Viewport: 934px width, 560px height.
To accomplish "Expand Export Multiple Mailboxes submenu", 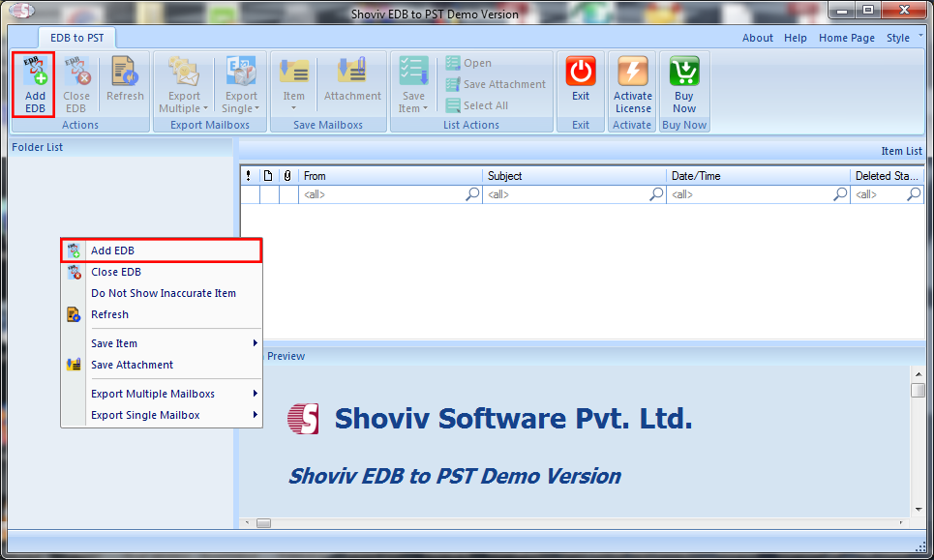I will tap(162, 394).
